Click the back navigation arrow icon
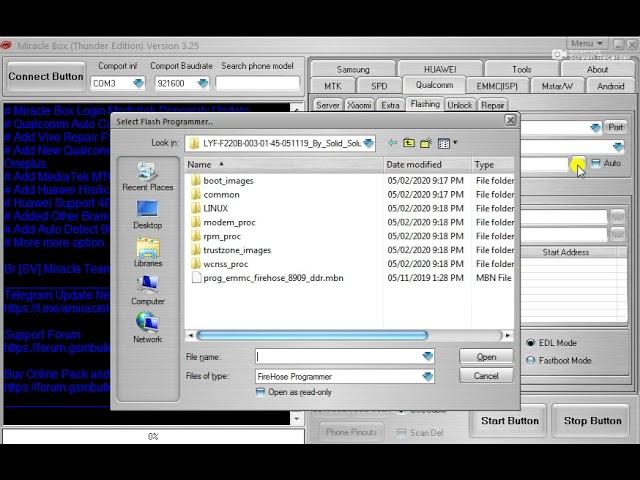Image resolution: width=640 pixels, height=480 pixels. coord(392,143)
